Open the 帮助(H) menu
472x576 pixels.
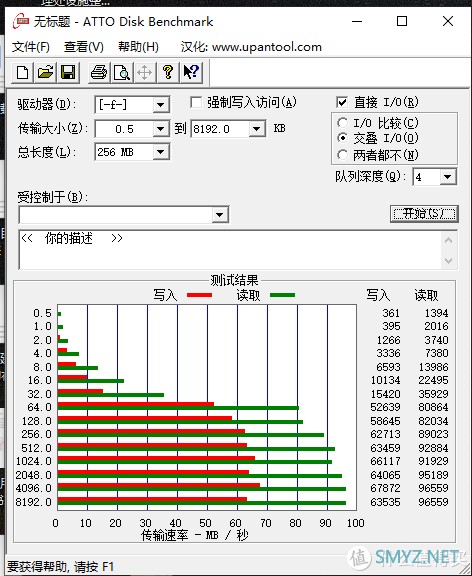138,47
